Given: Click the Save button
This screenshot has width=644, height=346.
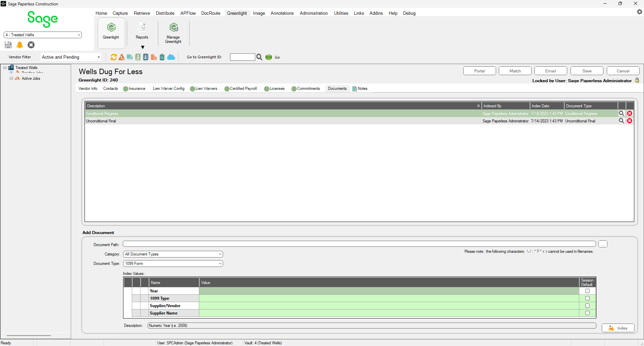Looking at the screenshot, I should click(x=587, y=71).
